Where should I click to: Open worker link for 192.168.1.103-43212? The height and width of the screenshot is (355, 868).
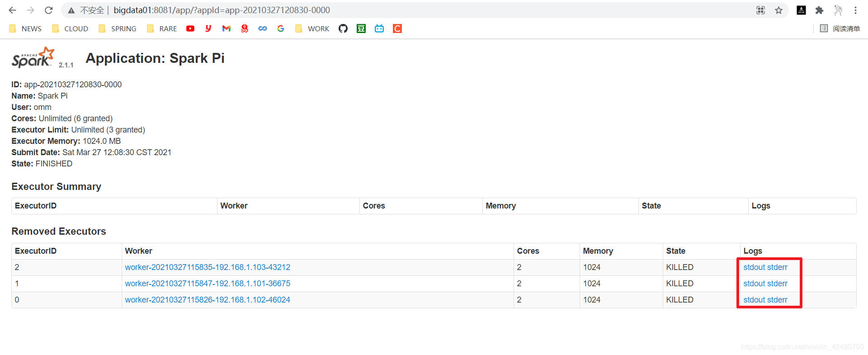click(208, 267)
